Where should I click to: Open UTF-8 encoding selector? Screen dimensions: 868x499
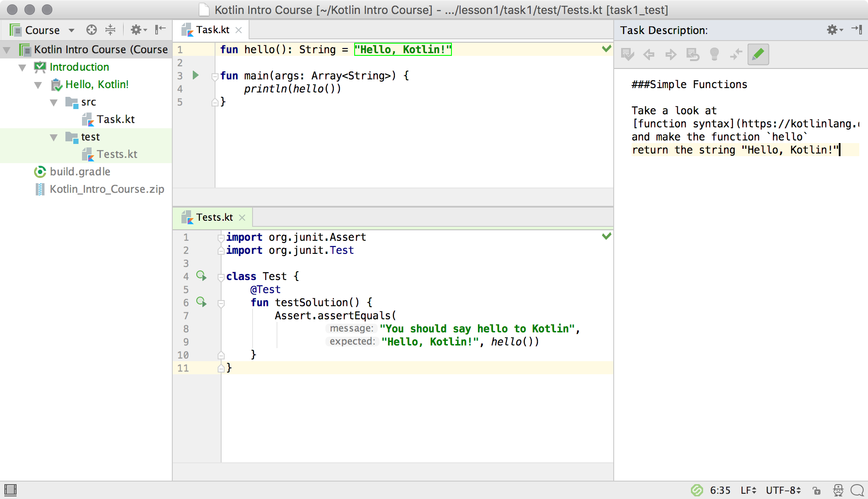783,490
